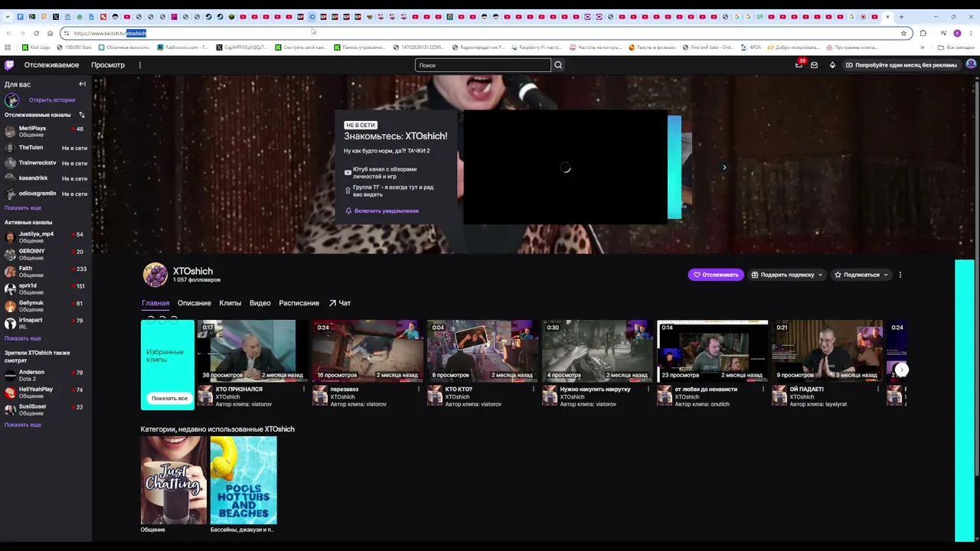Click the XTOshich channel avatar
This screenshot has width=980, height=551.
(x=155, y=275)
